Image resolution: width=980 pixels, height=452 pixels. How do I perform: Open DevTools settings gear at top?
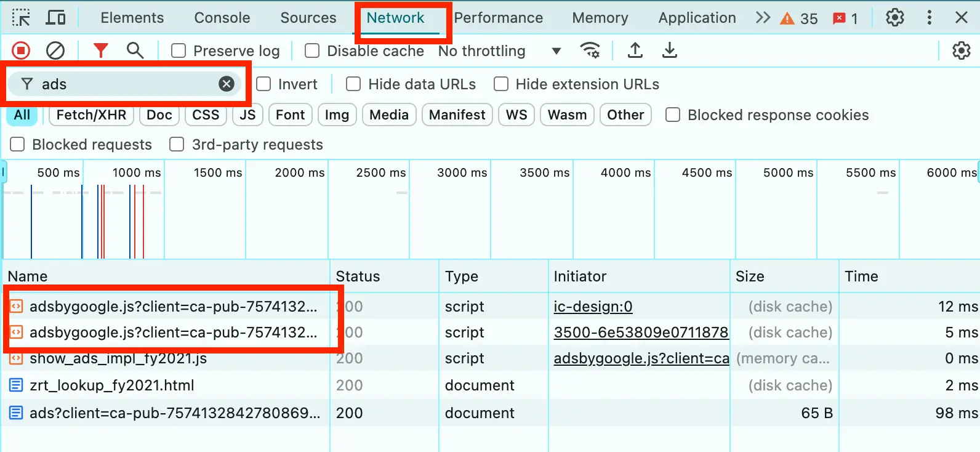coord(895,18)
